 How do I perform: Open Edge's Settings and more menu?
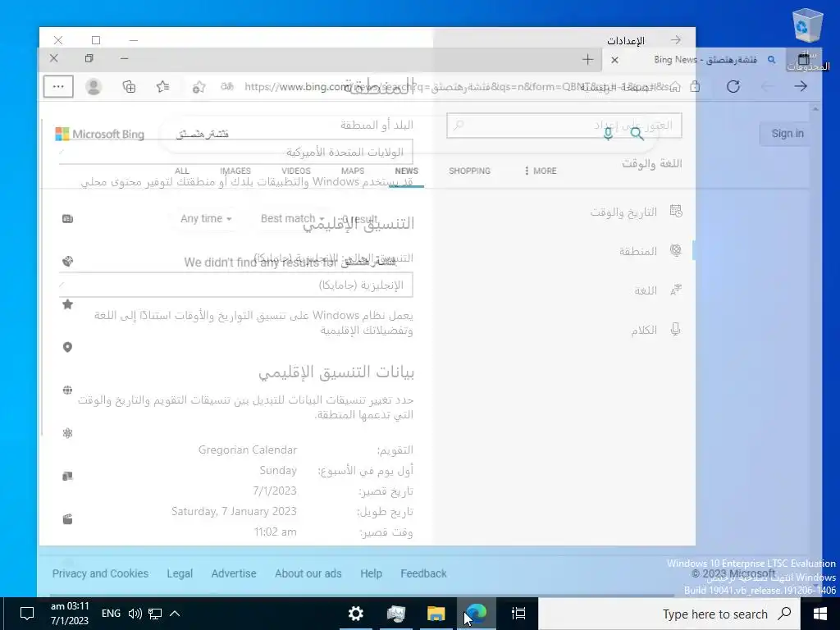coord(58,87)
